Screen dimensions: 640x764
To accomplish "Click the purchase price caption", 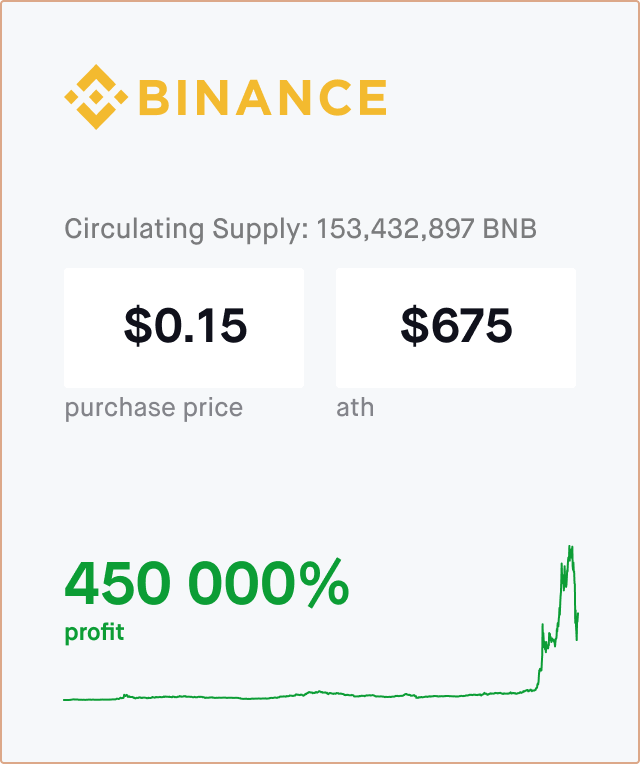I will pyautogui.click(x=153, y=408).
